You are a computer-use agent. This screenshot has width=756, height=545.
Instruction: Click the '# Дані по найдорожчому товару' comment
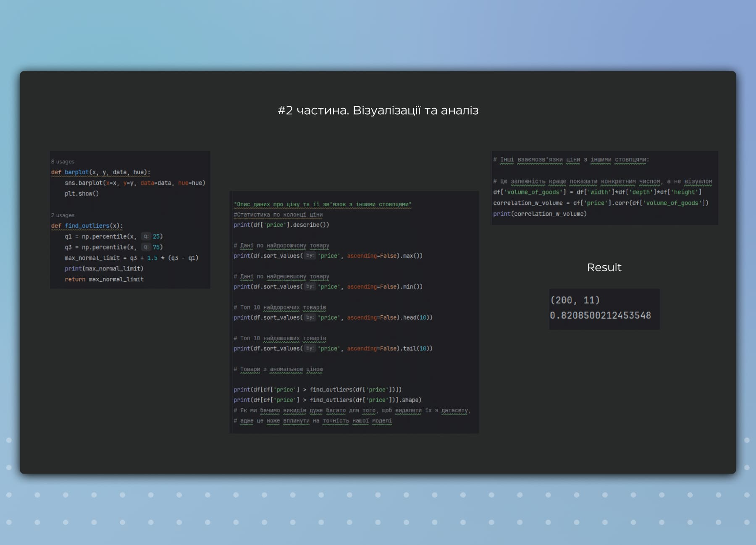(281, 246)
